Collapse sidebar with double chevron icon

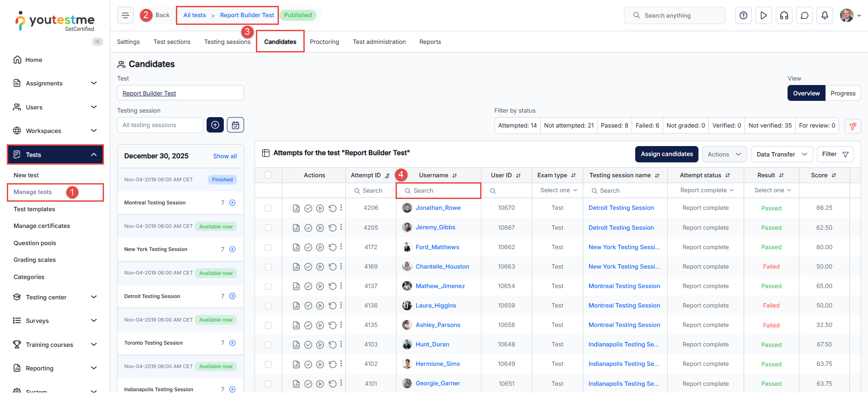coord(97,42)
